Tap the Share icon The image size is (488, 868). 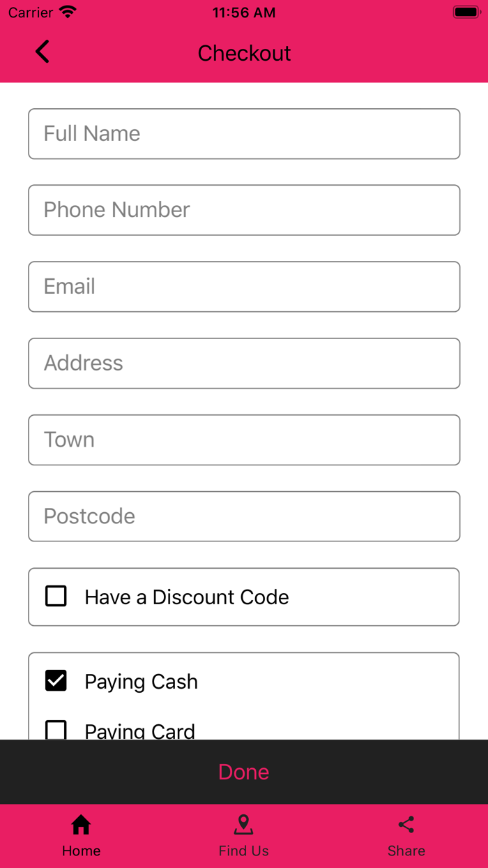(x=406, y=825)
